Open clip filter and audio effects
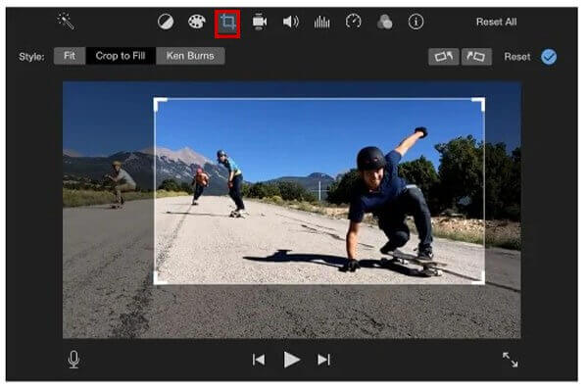Image resolution: width=588 pixels, height=389 pixels. pos(384,22)
